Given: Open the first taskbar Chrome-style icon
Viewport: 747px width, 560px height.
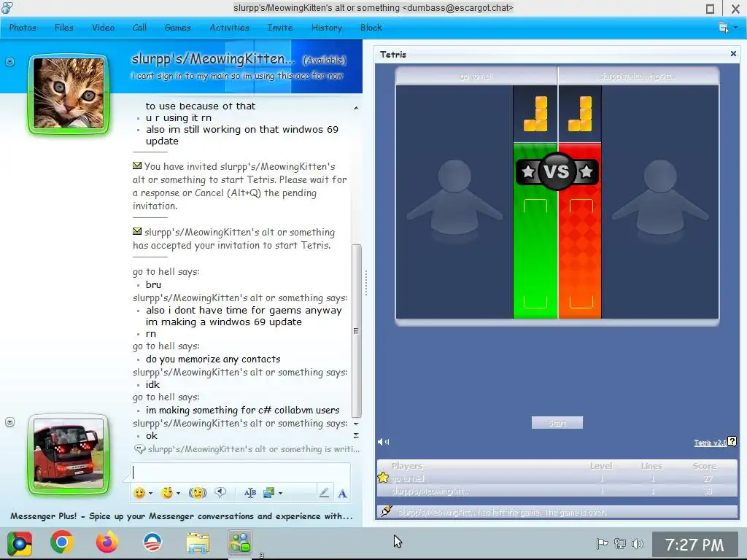Looking at the screenshot, I should (x=20, y=542).
